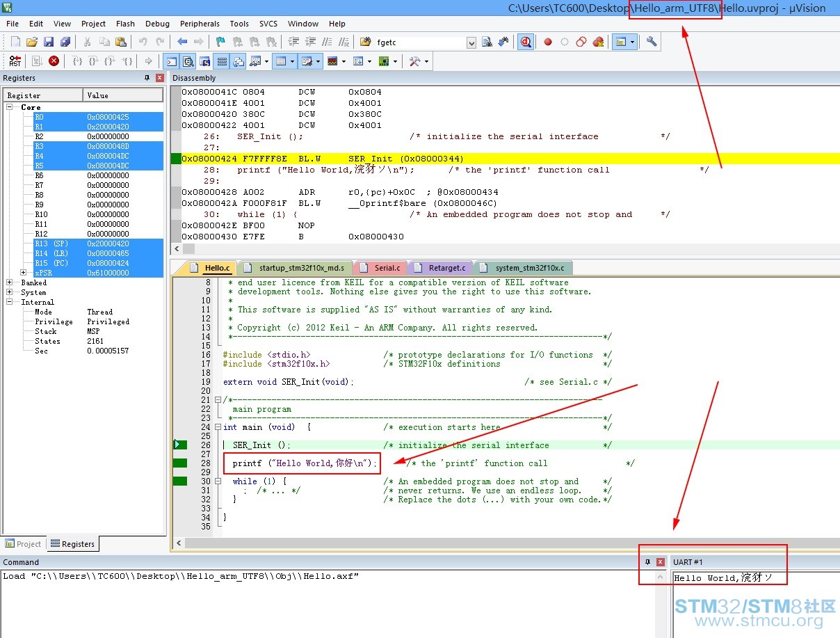Expand the Banked register group
Viewport: 840px width, 638px height.
pos(10,282)
